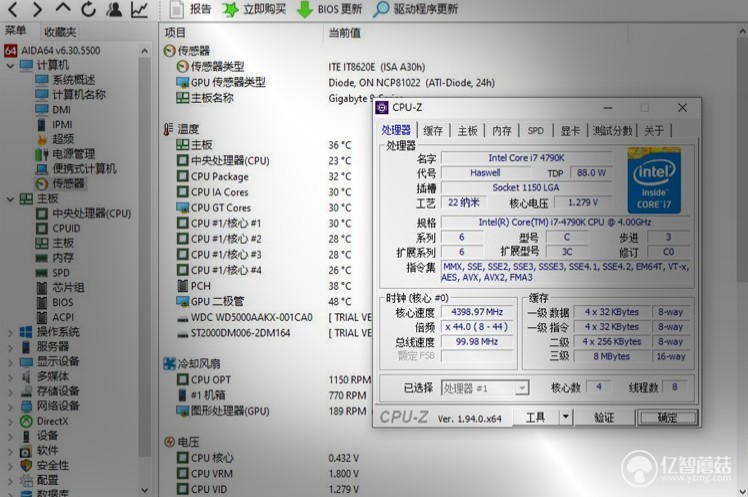Click the 工具 button in CPU-Z
748x497 pixels.
point(535,418)
